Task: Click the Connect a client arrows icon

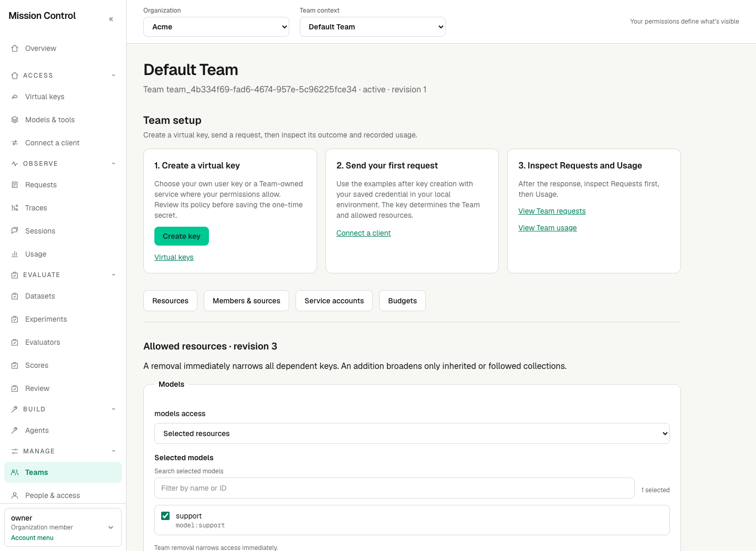Action: [x=15, y=143]
